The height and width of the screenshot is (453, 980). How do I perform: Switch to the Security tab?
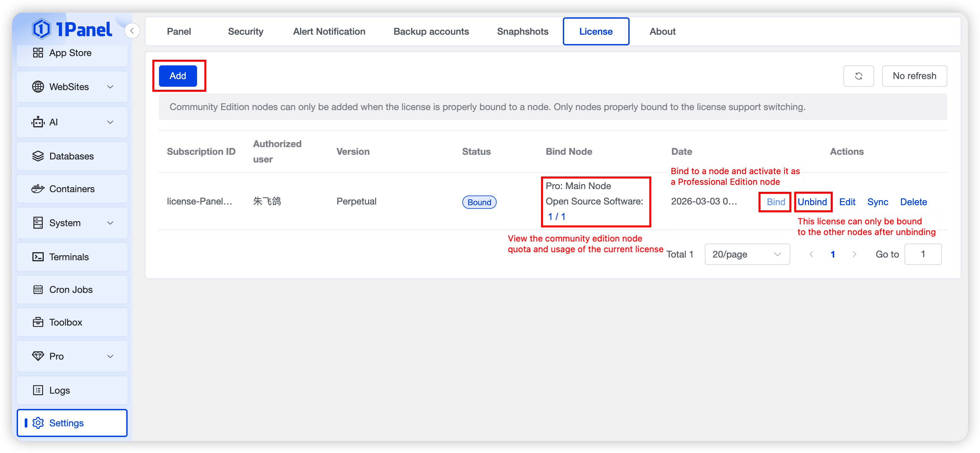tap(246, 32)
